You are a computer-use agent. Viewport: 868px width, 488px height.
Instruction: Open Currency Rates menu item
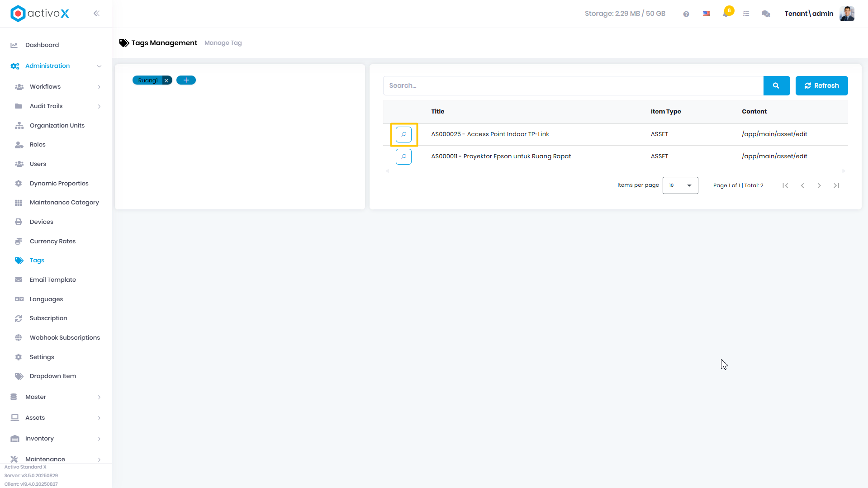[52, 242]
